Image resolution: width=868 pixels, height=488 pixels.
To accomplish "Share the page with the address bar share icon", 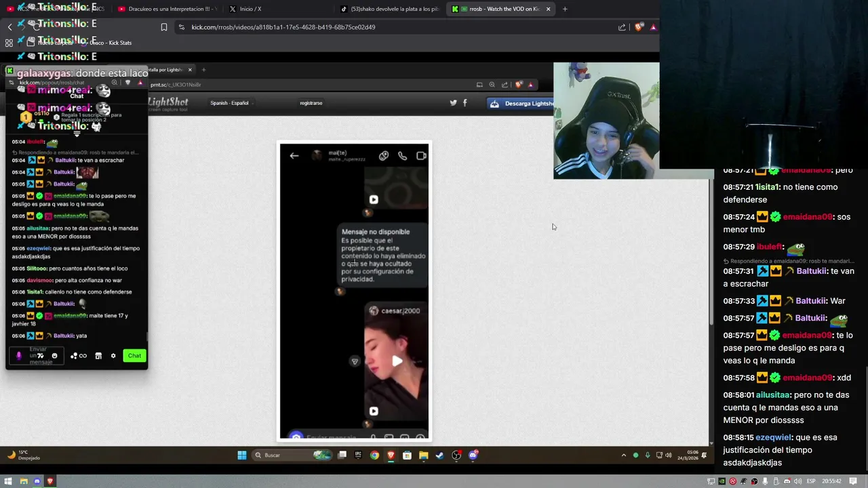I will pos(622,27).
